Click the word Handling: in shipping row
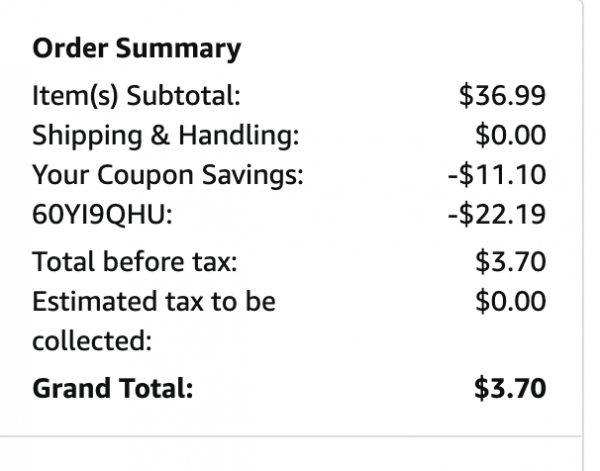The image size is (600, 471). point(239,136)
